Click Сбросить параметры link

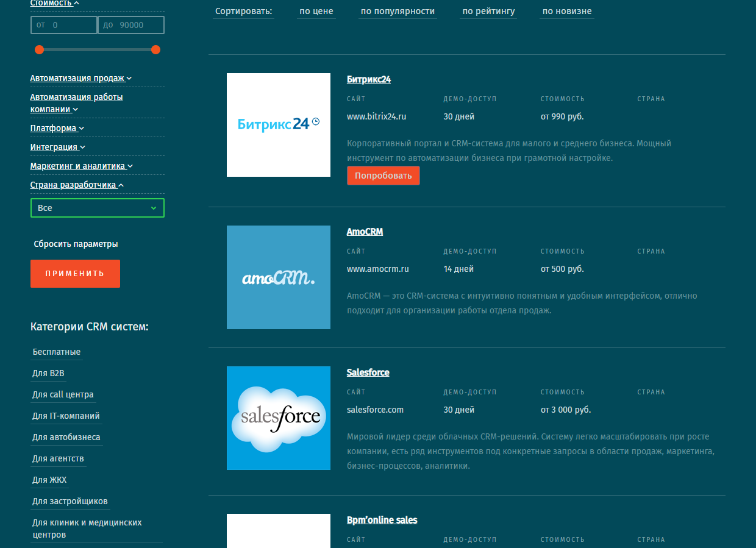(x=76, y=244)
